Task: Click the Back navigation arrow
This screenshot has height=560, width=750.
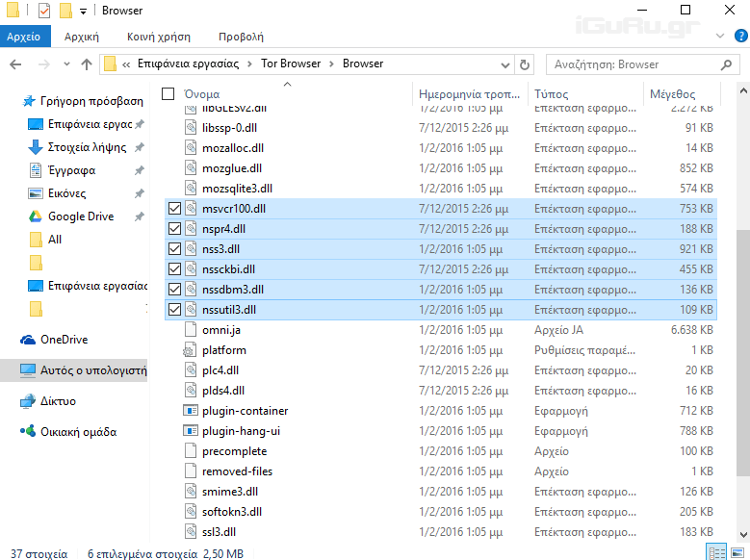Action: [x=15, y=64]
